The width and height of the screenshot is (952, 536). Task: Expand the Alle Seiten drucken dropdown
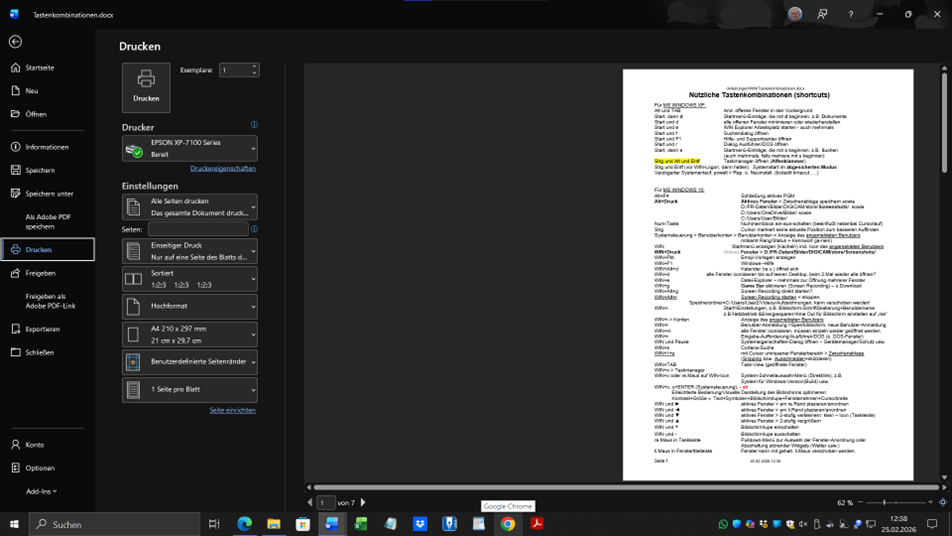point(189,207)
